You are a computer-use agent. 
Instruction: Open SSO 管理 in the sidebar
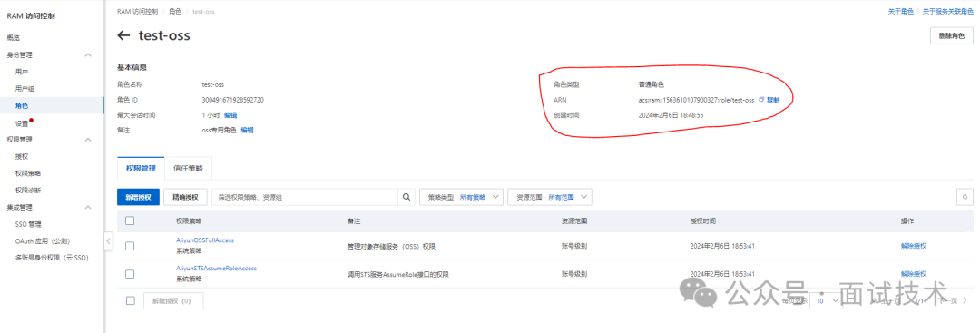tap(28, 224)
